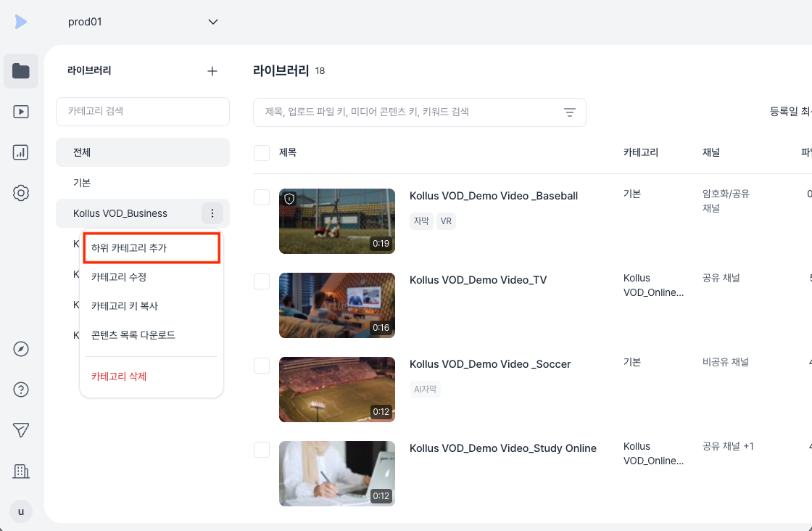Click the 카테고리 column header

641,153
